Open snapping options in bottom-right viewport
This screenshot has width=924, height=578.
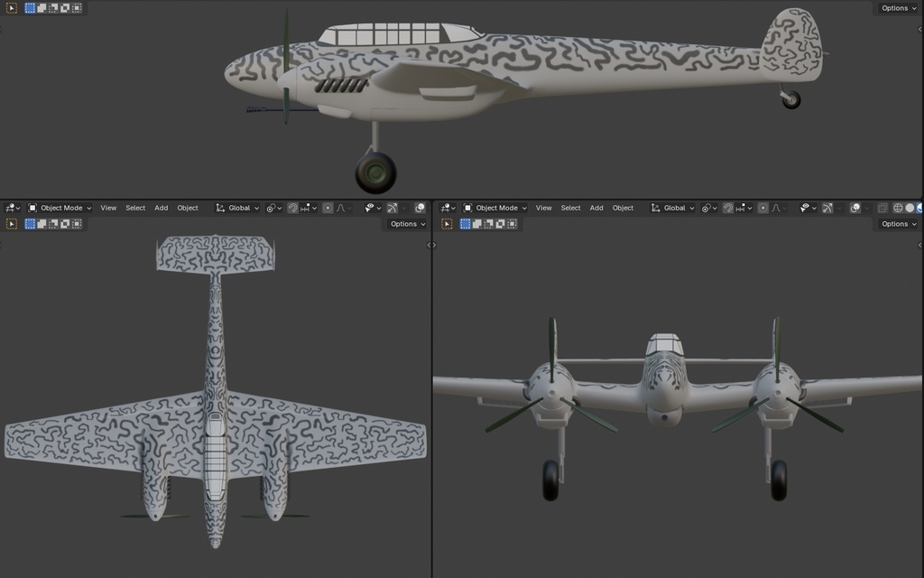[744, 208]
